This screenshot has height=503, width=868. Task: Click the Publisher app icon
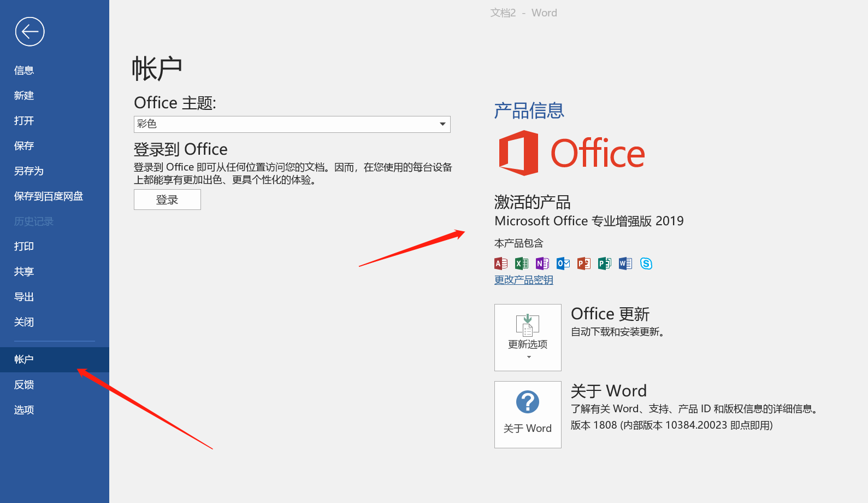coord(605,264)
